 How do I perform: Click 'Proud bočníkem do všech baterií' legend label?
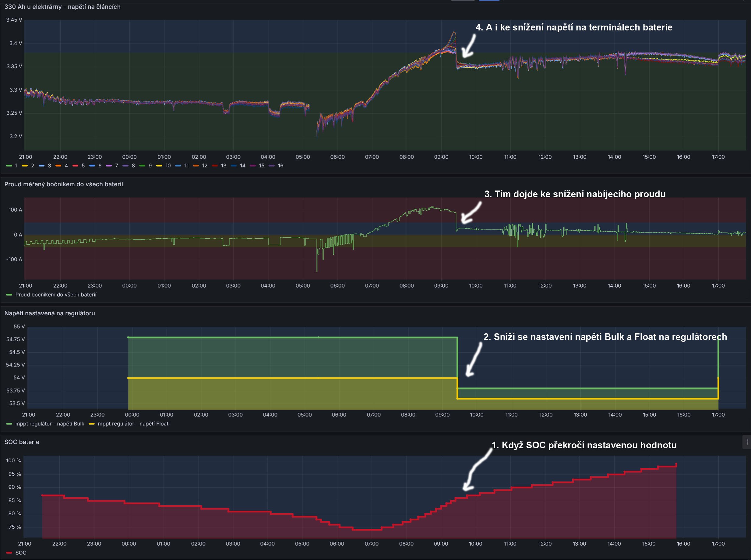click(x=56, y=295)
